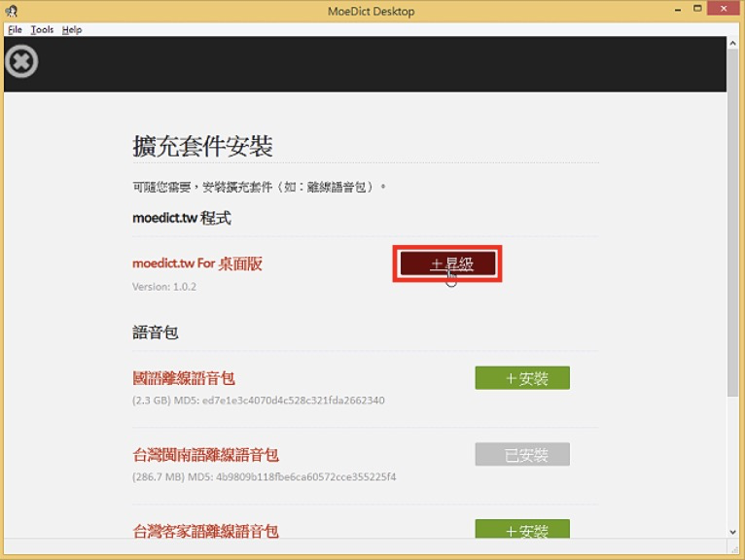Open the Tools menu

[x=42, y=29]
